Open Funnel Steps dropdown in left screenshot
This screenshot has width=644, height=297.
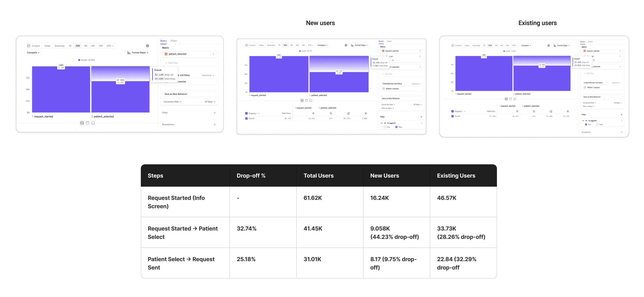tap(138, 53)
